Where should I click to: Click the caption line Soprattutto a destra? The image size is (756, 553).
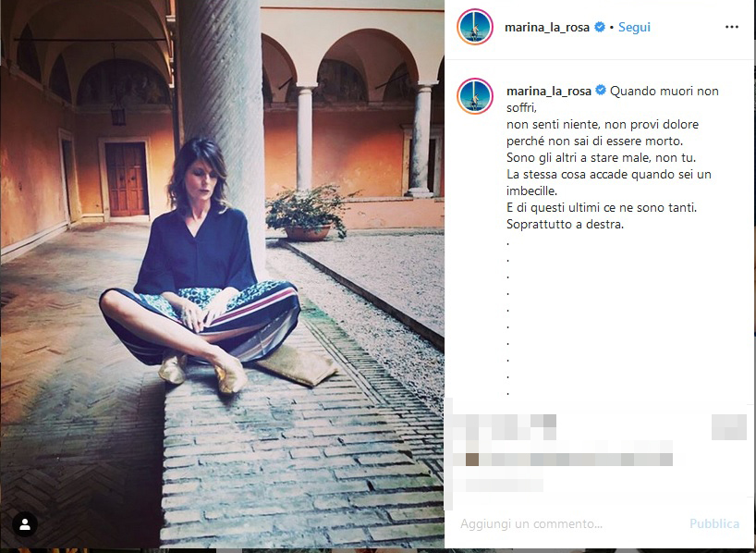click(x=565, y=224)
